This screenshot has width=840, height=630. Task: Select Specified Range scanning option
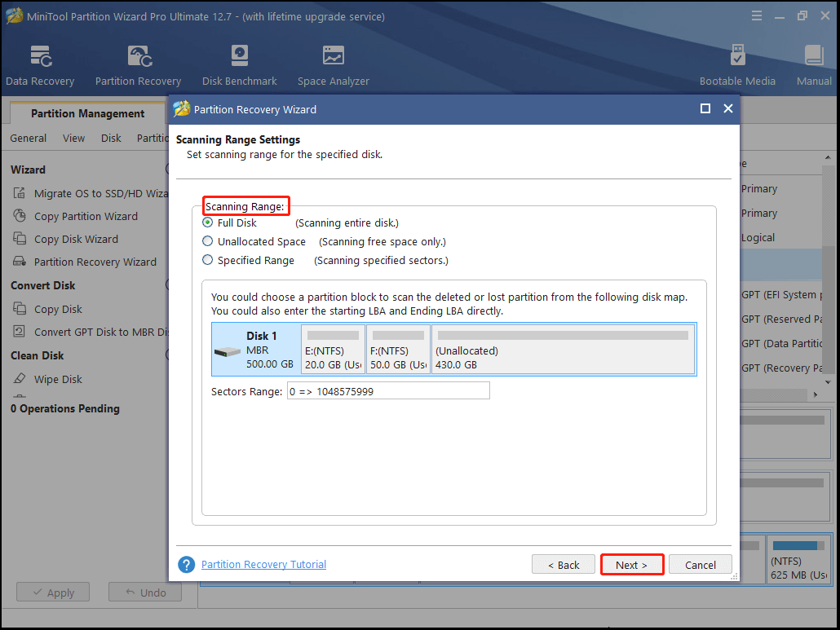[x=207, y=260]
